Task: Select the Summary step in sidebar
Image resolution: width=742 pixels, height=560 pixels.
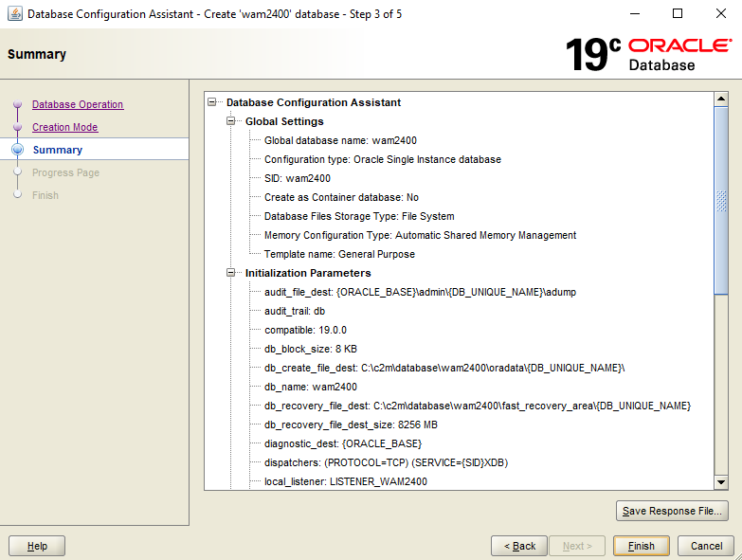Action: tap(57, 150)
